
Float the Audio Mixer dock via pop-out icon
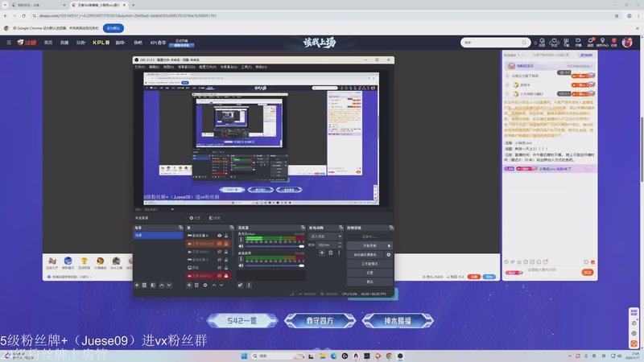click(x=303, y=228)
